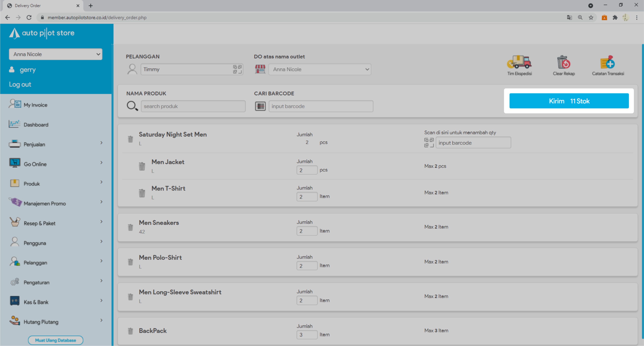Bookmark page with star icon
The width and height of the screenshot is (644, 346).
(591, 18)
